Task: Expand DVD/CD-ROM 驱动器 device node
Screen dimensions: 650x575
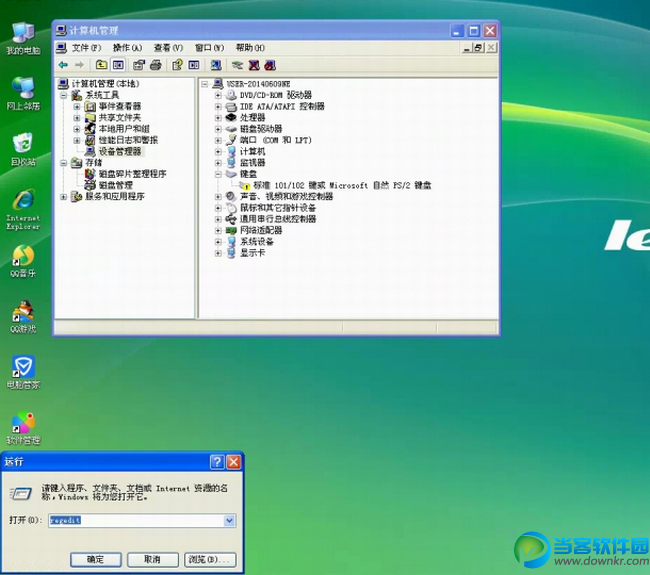Action: 218,95
